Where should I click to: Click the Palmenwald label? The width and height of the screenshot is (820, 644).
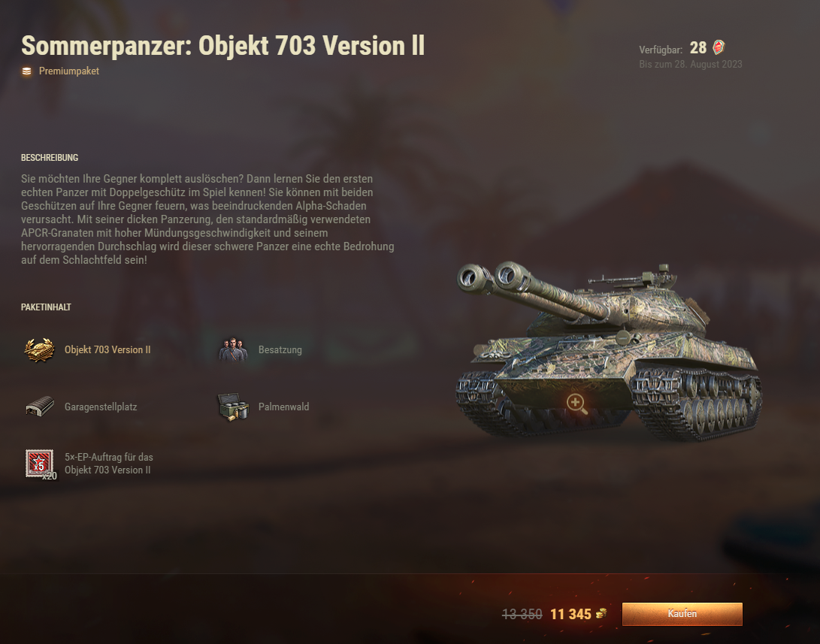[x=283, y=407]
